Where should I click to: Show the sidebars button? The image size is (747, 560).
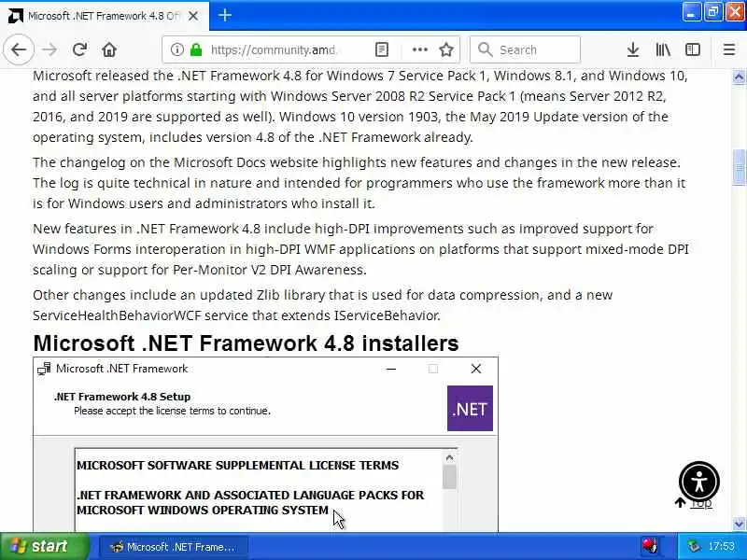[692, 49]
